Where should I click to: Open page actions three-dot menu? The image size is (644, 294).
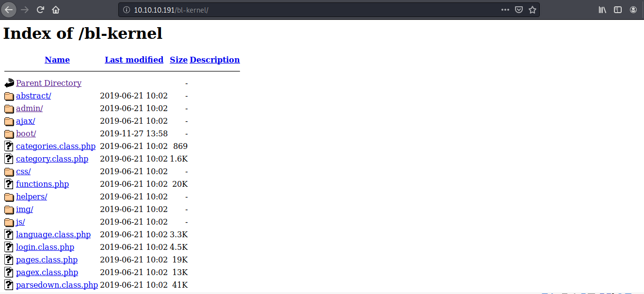coord(505,10)
